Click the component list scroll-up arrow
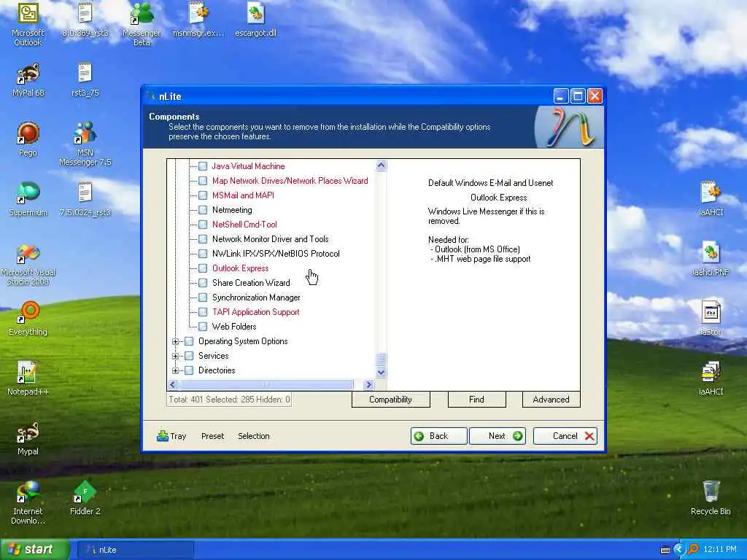Screen dimensions: 747x560 tap(381, 166)
